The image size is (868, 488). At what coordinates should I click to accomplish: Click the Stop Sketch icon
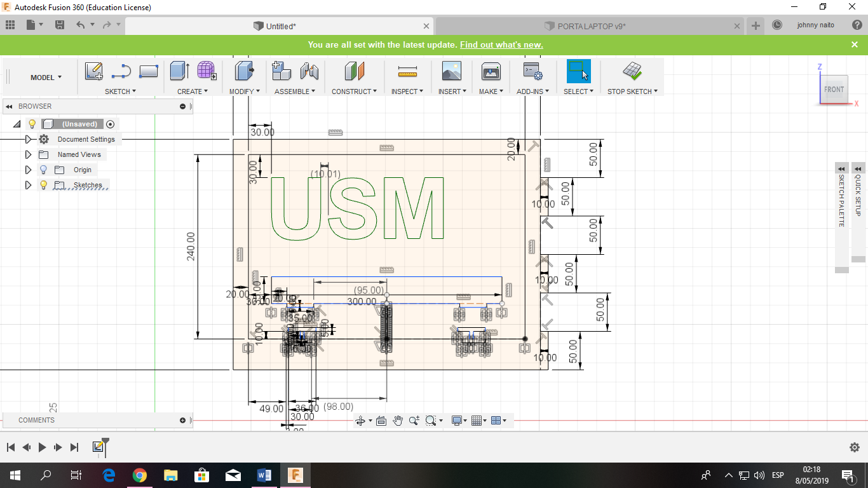632,71
